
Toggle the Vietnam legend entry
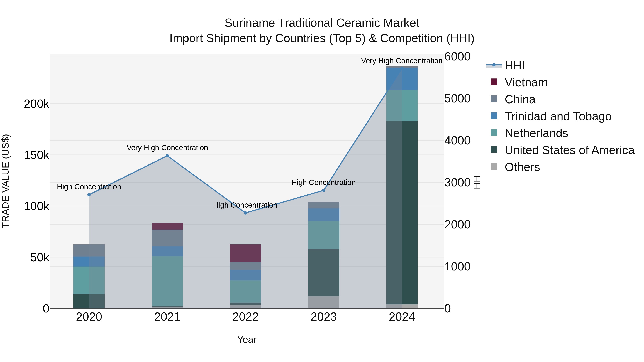(519, 82)
